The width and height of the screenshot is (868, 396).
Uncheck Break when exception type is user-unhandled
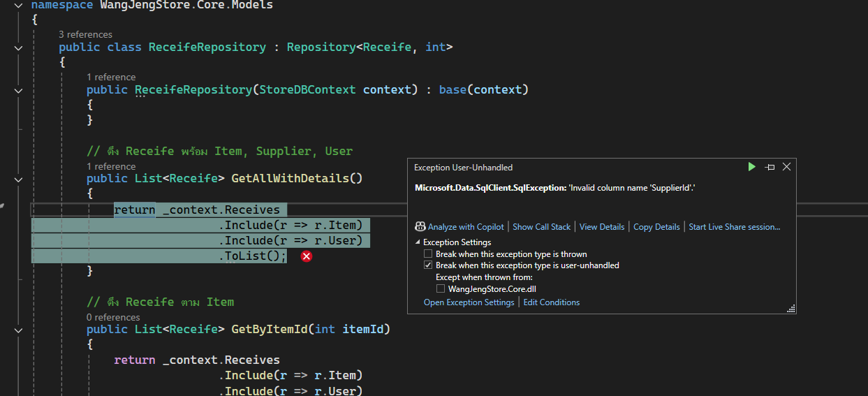pyautogui.click(x=429, y=265)
